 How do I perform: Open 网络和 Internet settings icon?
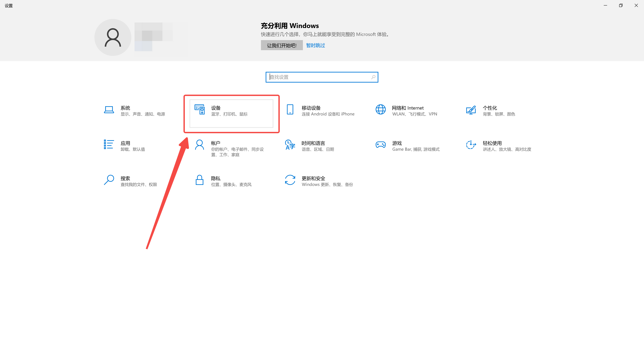coord(381,110)
